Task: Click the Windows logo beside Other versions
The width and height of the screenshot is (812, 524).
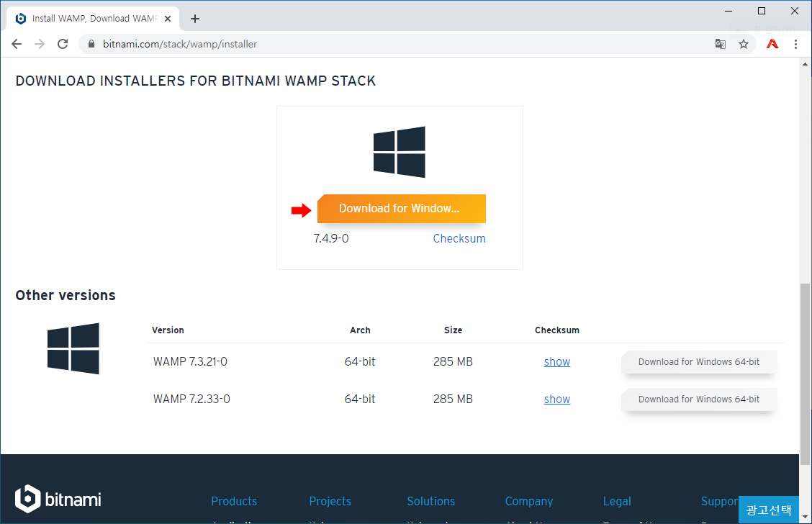Action: coord(73,348)
